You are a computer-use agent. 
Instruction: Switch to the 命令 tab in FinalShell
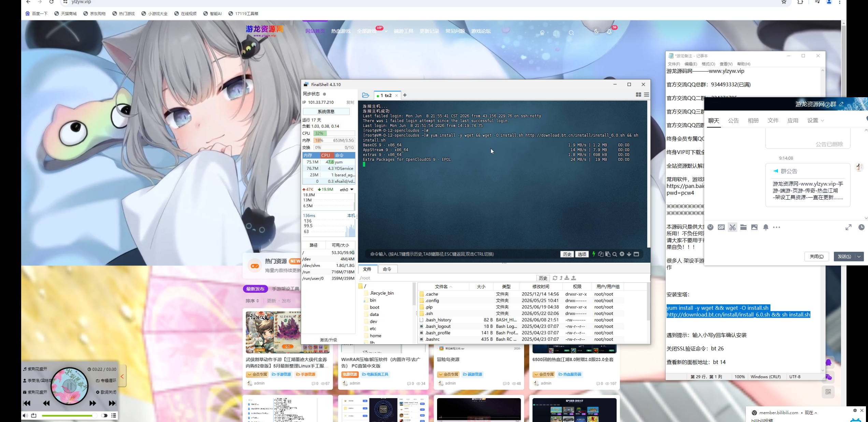click(387, 269)
